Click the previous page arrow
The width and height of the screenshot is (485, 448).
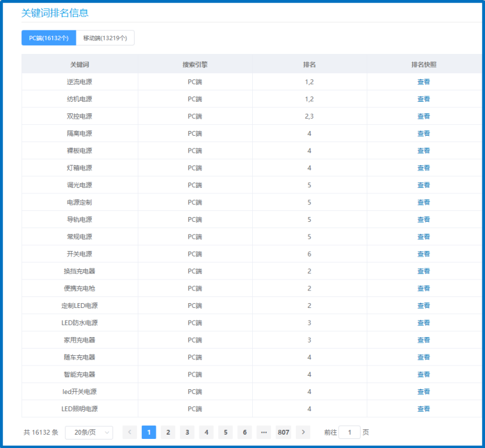(x=130, y=432)
